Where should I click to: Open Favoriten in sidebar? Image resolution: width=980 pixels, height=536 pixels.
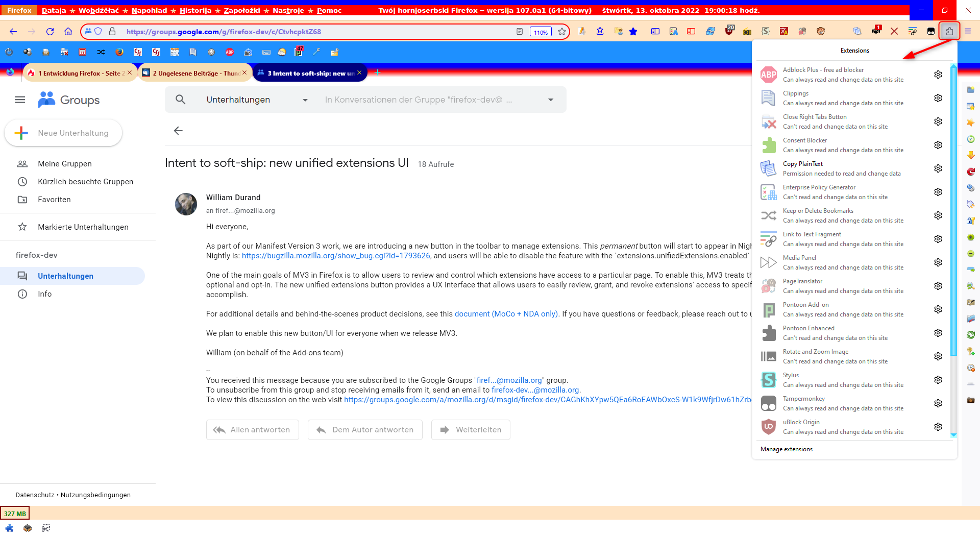pyautogui.click(x=54, y=200)
